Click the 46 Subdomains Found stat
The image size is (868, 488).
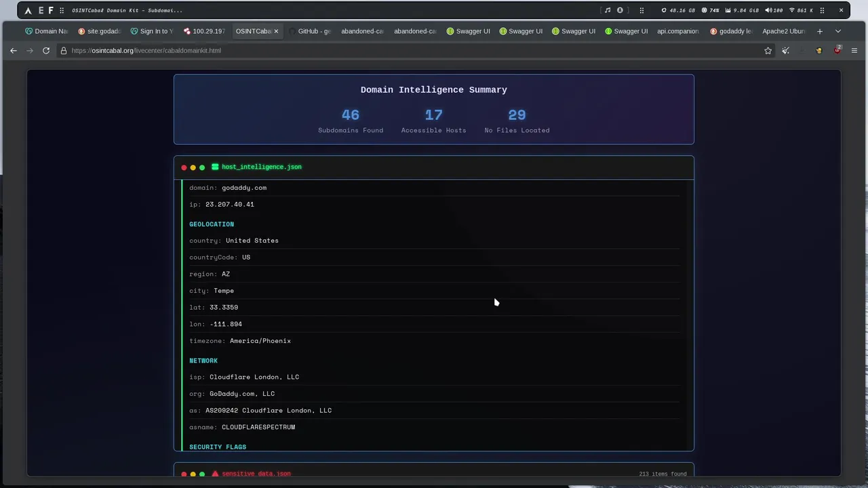[351, 121]
